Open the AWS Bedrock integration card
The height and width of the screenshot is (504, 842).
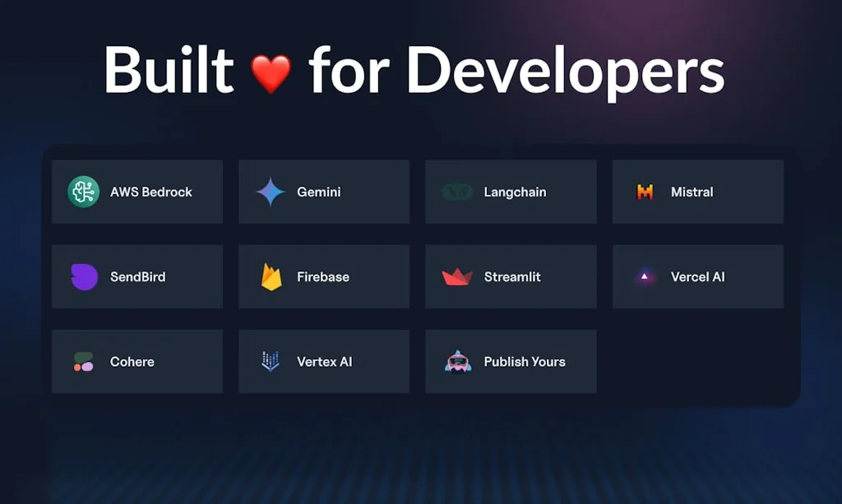[x=137, y=192]
